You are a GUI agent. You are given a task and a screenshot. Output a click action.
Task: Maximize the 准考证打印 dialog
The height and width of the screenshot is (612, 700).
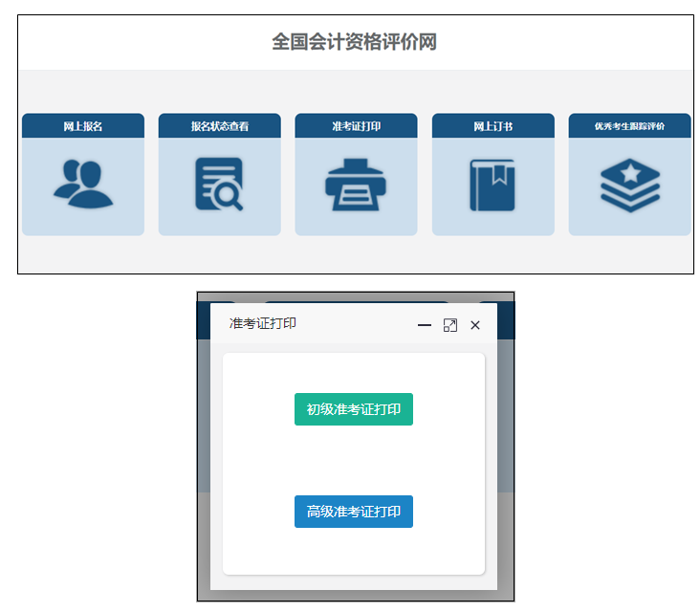coord(450,325)
